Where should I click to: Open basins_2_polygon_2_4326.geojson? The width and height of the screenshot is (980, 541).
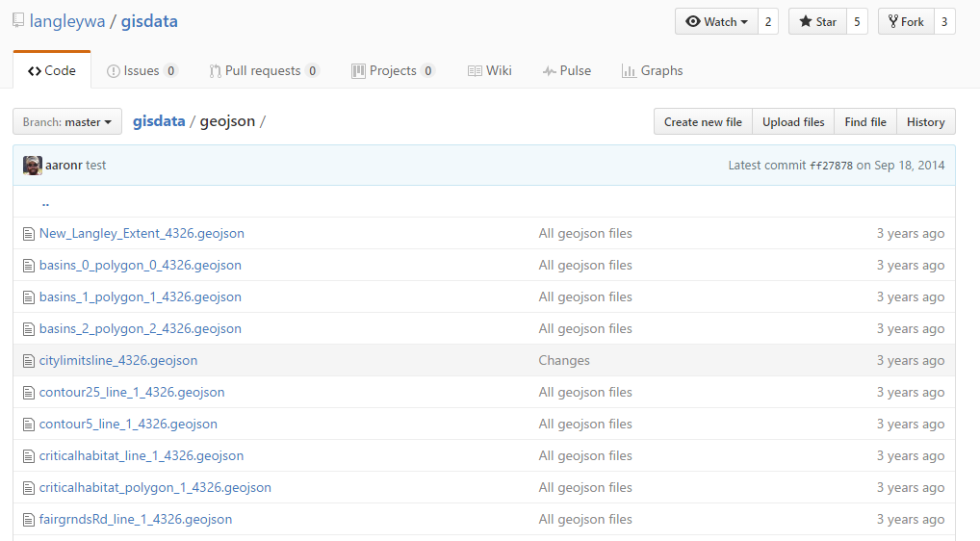click(140, 329)
